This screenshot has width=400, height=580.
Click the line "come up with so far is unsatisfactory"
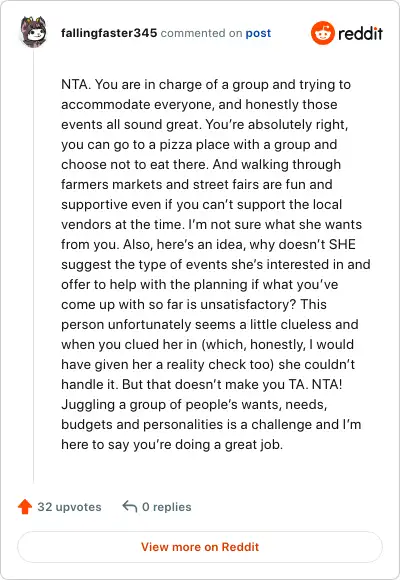point(194,304)
